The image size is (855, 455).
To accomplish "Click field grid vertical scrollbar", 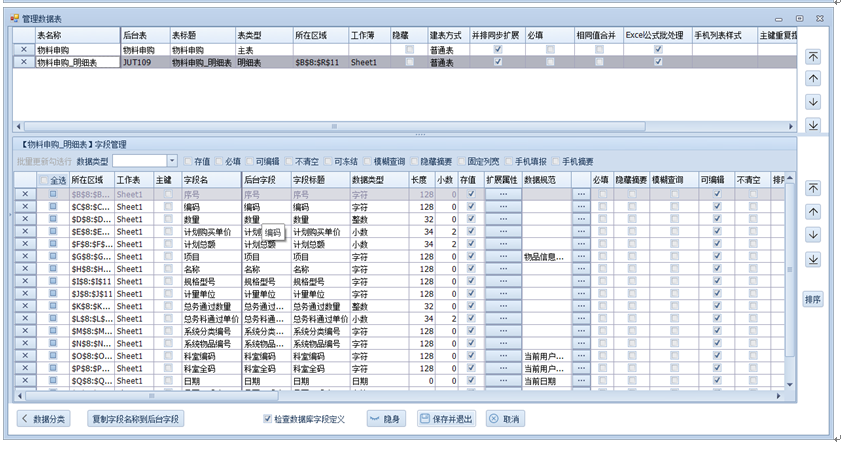I will point(790,269).
